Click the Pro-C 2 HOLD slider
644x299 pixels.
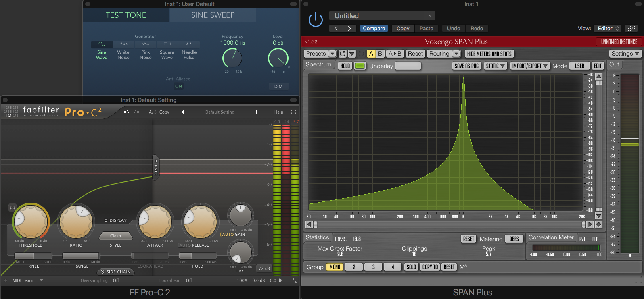198,256
